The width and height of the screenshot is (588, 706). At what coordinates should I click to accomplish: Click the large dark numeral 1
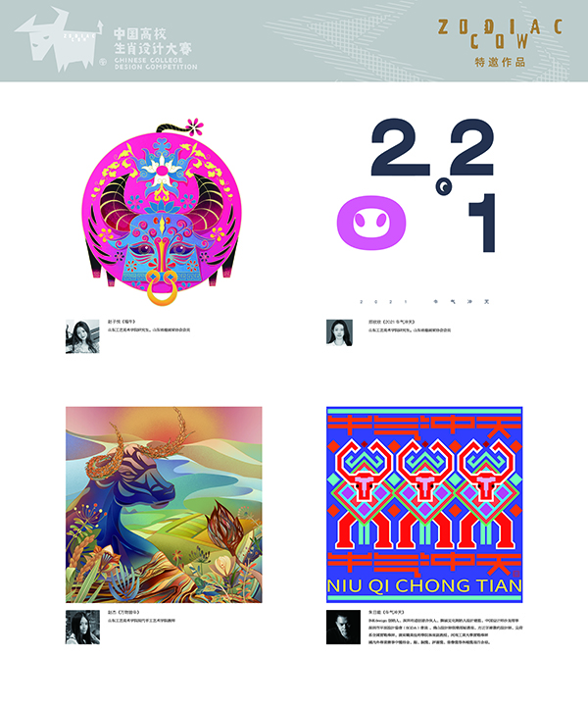(x=482, y=224)
